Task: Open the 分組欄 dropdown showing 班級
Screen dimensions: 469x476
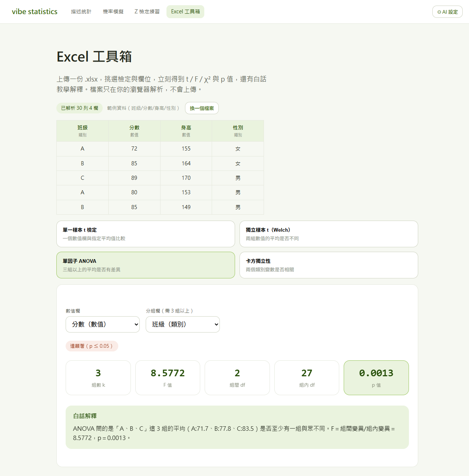Action: [183, 324]
